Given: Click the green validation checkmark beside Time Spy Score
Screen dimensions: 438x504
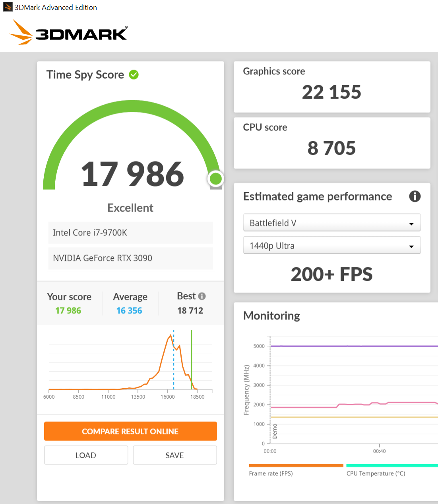Looking at the screenshot, I should click(x=134, y=74).
